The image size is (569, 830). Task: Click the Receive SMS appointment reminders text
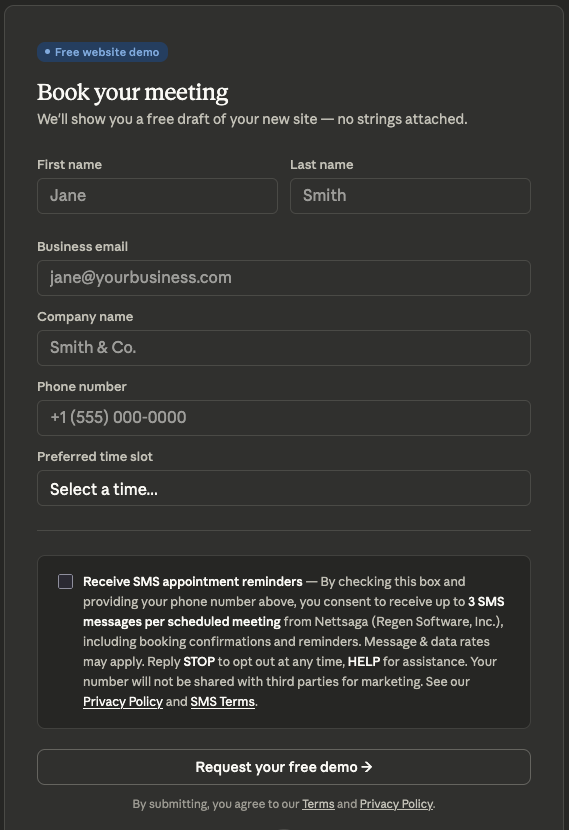(x=193, y=582)
